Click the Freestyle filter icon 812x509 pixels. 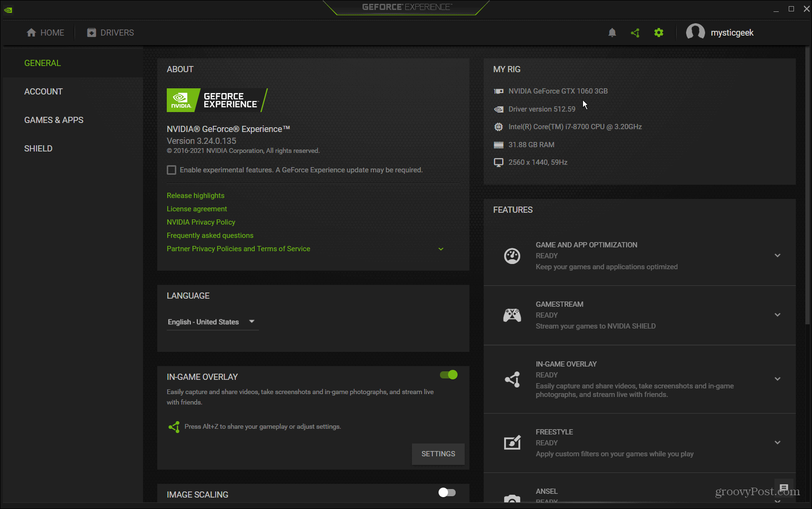coord(512,443)
